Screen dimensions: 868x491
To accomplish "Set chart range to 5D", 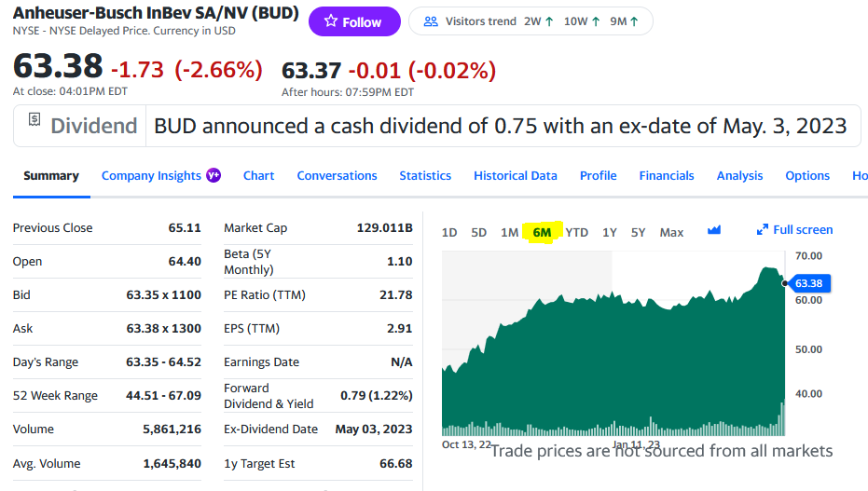I will click(478, 232).
